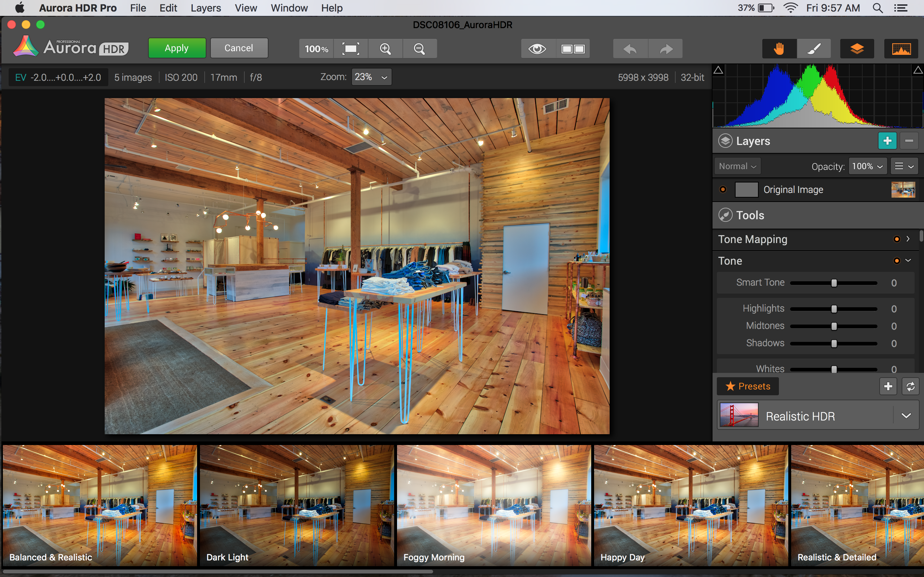Select the brush masking tool
The image size is (924, 577).
tap(814, 49)
